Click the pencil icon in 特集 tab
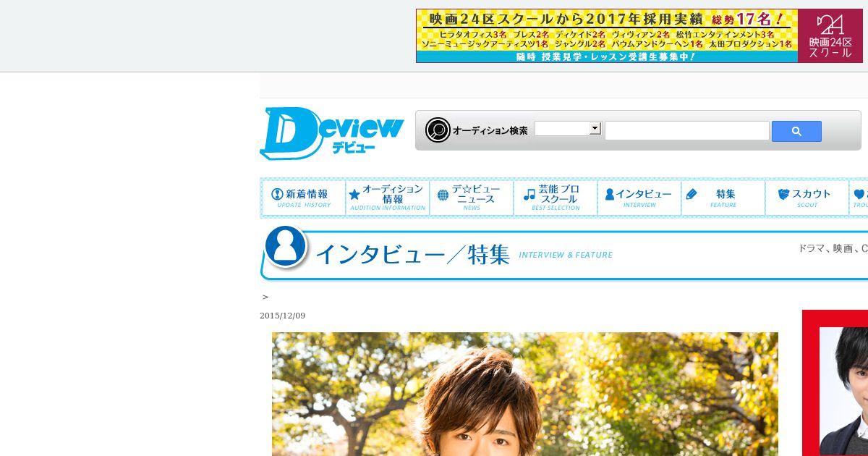This screenshot has height=456, width=868. click(692, 194)
